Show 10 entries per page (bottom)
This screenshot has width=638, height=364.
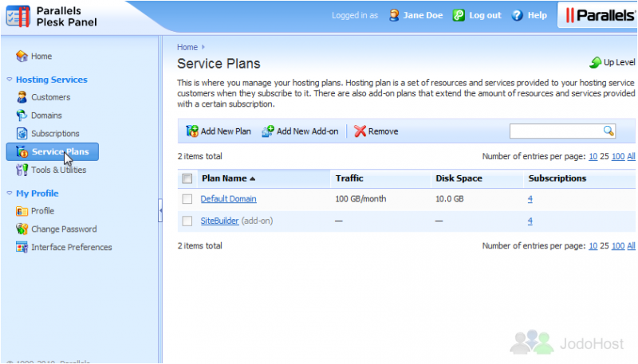(x=593, y=246)
